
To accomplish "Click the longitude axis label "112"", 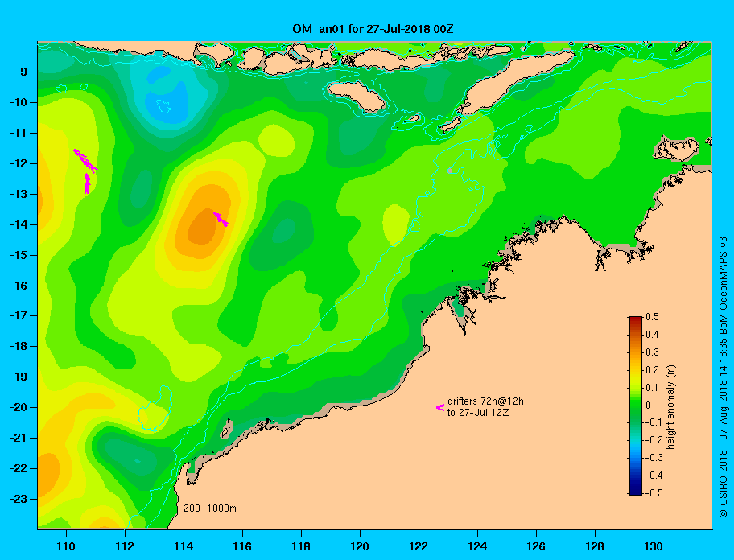I will (125, 546).
